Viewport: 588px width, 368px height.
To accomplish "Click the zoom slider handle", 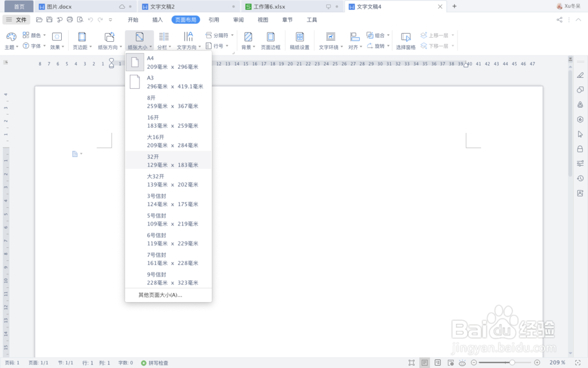I will tap(512, 362).
